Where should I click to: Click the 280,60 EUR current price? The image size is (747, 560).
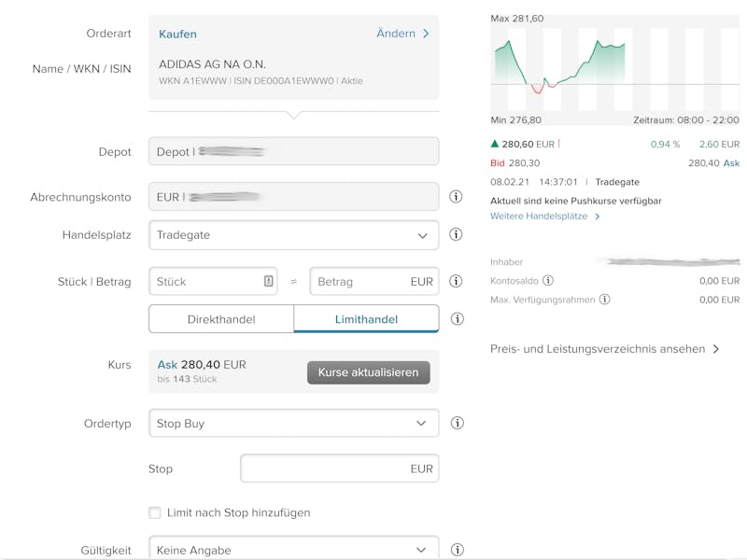coord(528,144)
